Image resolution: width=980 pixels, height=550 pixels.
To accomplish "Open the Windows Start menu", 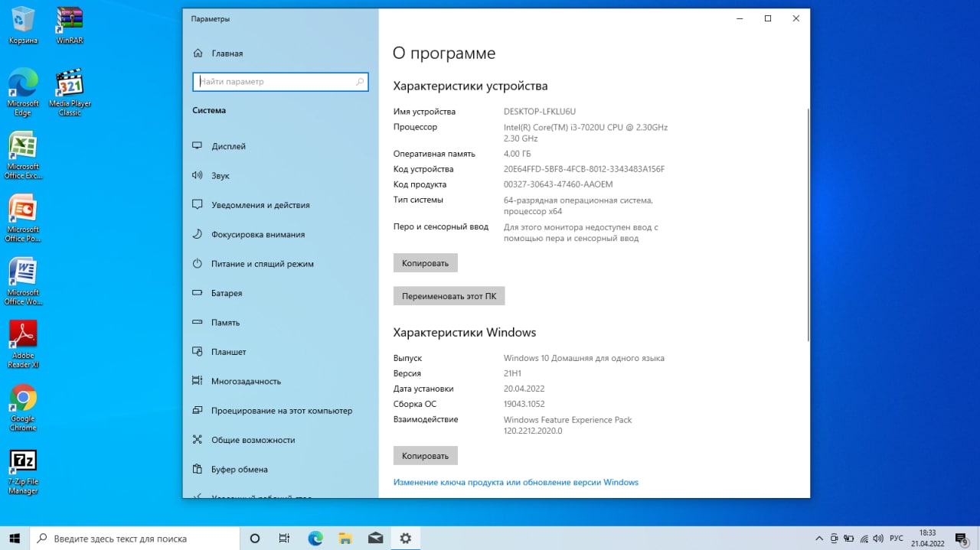I will [x=15, y=538].
